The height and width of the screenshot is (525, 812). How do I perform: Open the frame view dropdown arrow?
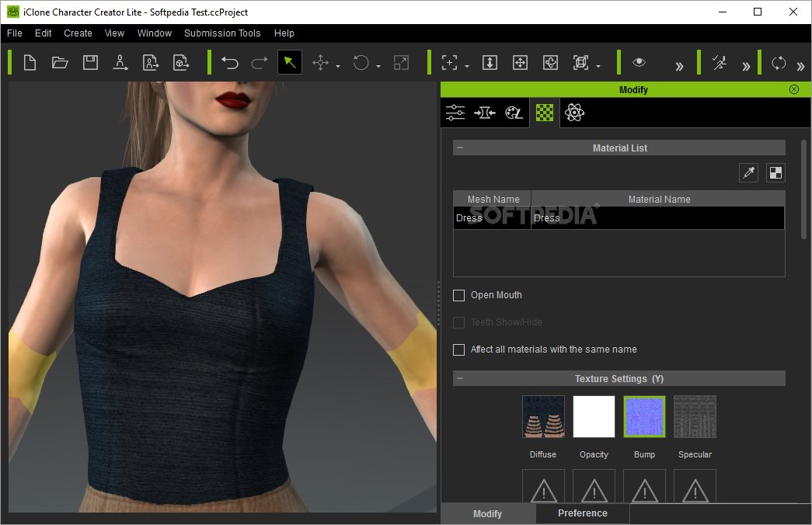tap(598, 66)
